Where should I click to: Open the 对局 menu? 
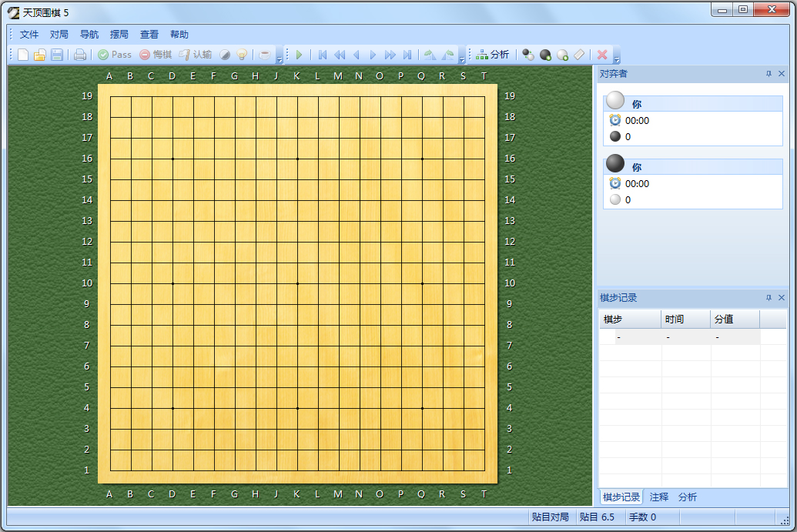pyautogui.click(x=59, y=34)
